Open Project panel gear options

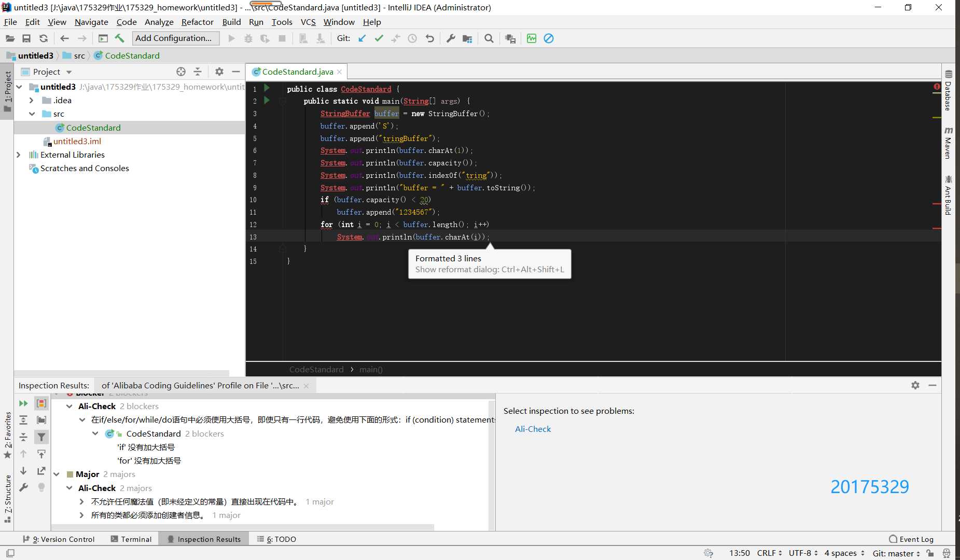[219, 72]
